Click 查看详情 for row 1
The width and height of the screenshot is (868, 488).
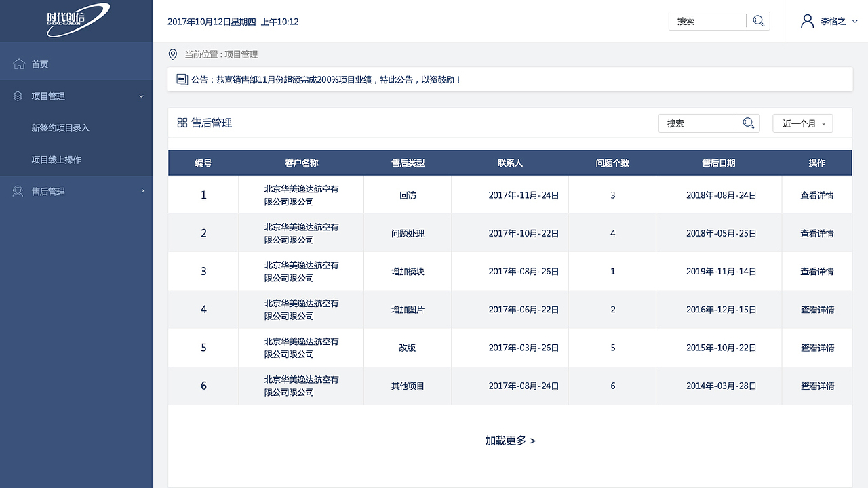click(x=817, y=195)
